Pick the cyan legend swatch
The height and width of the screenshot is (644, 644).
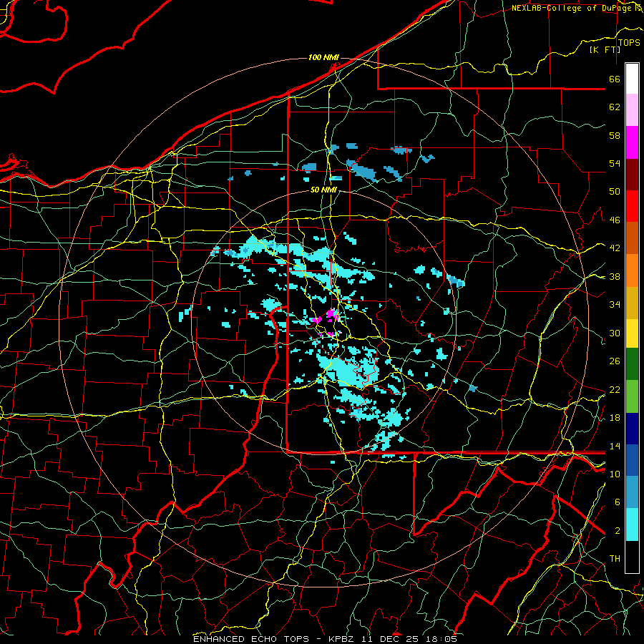632,525
